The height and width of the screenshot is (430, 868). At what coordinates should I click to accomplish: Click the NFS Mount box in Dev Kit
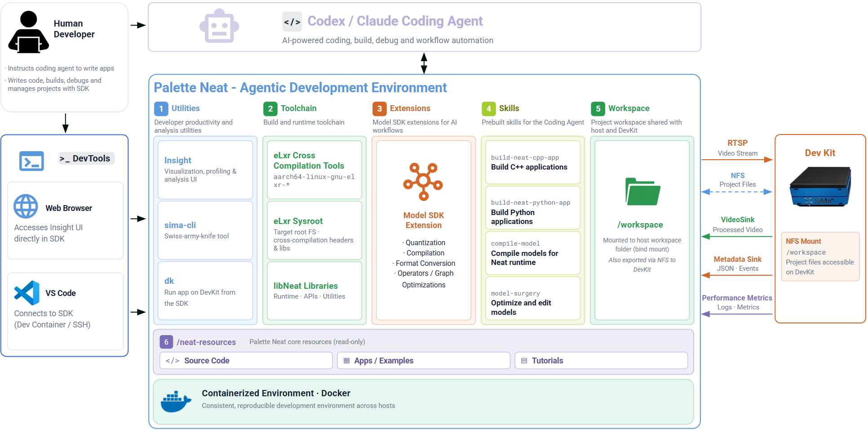tap(820, 256)
